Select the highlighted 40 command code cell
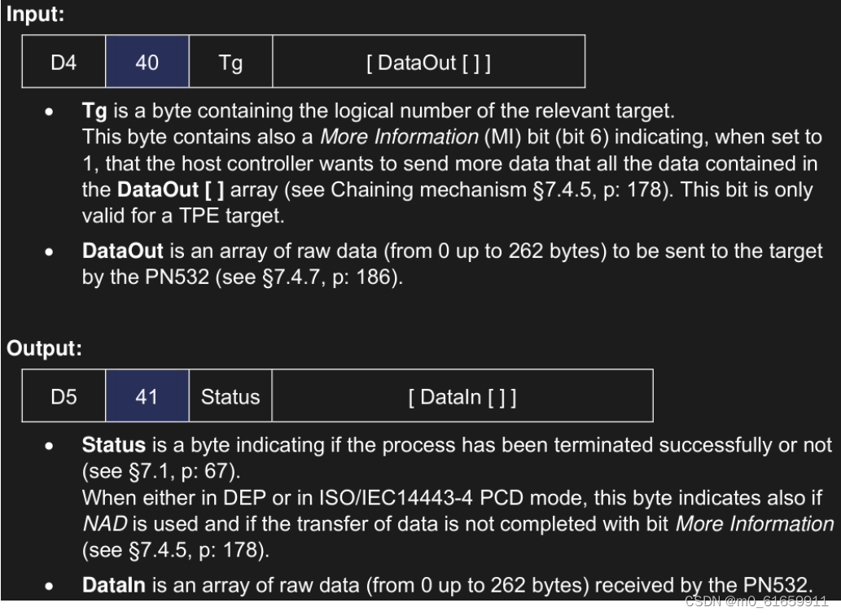841x616 pixels. tap(147, 61)
